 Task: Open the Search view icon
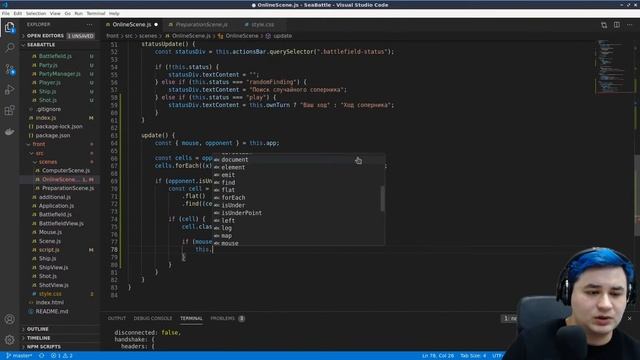tap(9, 48)
